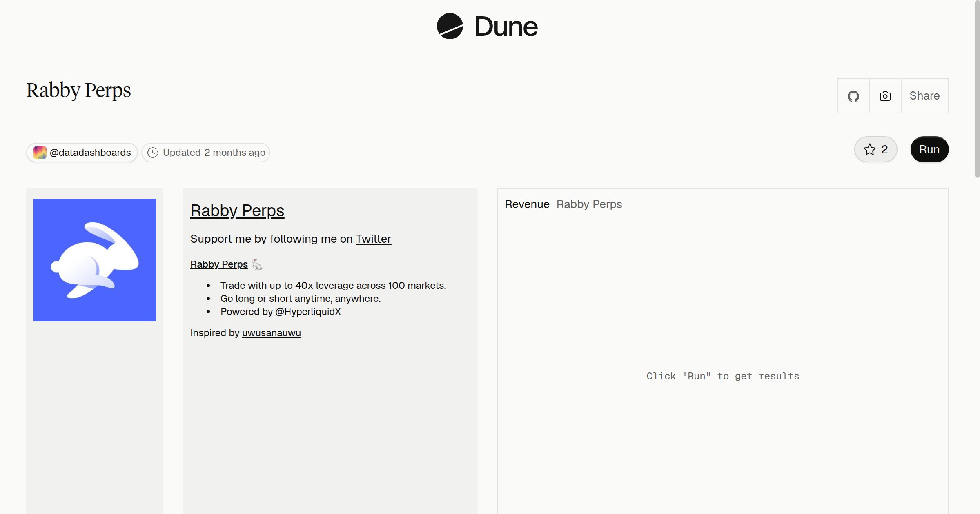Click the Rabby rabbit logo image
Image resolution: width=980 pixels, height=514 pixels.
coord(95,260)
